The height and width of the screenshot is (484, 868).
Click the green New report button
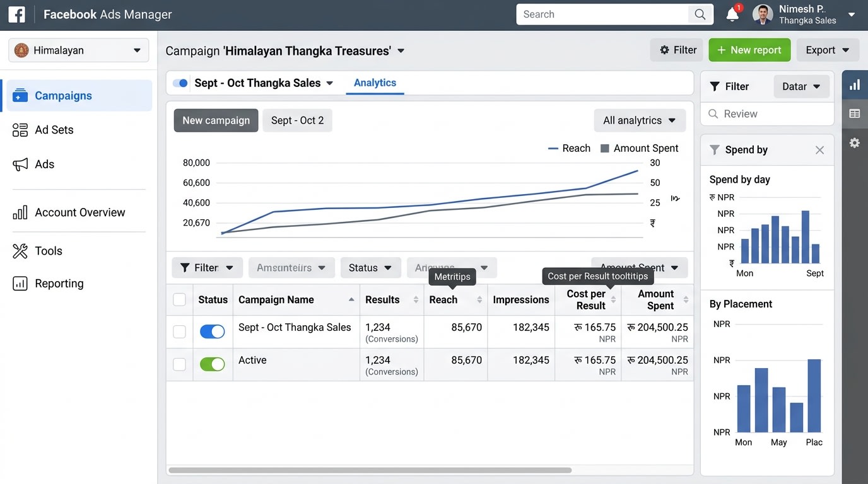click(749, 50)
